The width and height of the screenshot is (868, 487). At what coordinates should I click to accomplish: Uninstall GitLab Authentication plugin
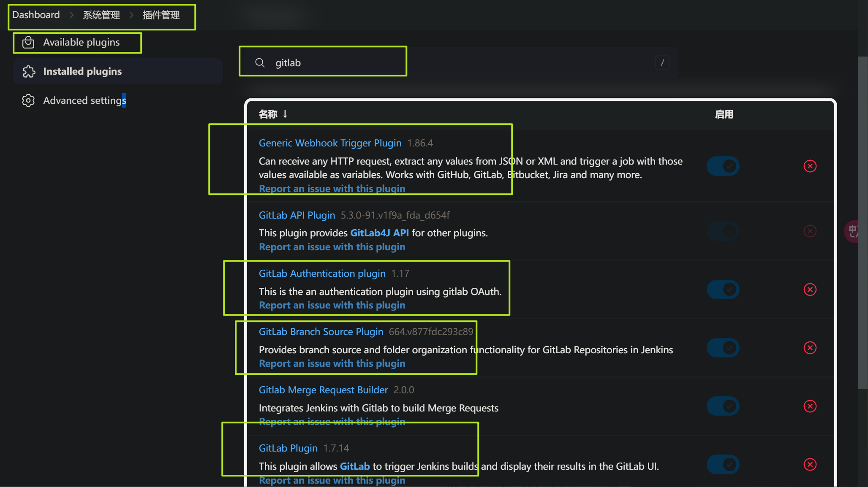810,289
